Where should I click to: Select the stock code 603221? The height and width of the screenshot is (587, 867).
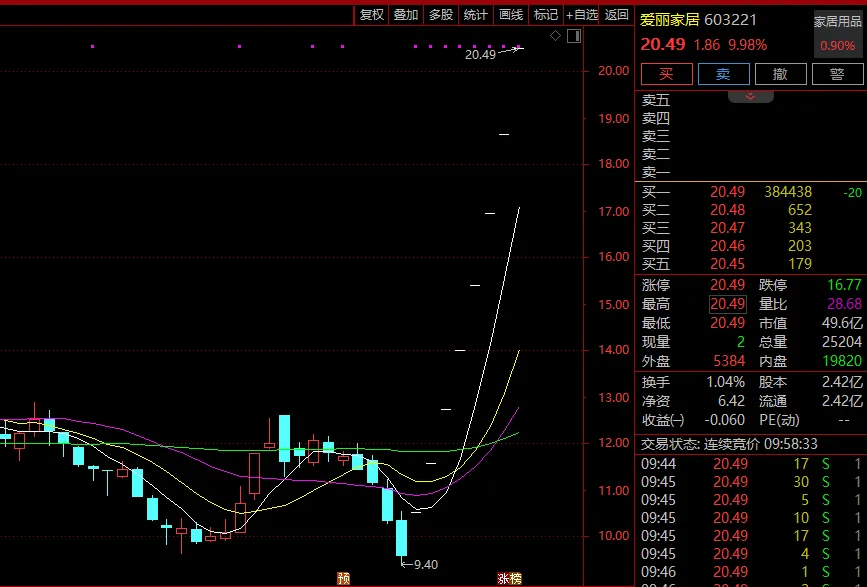[730, 20]
